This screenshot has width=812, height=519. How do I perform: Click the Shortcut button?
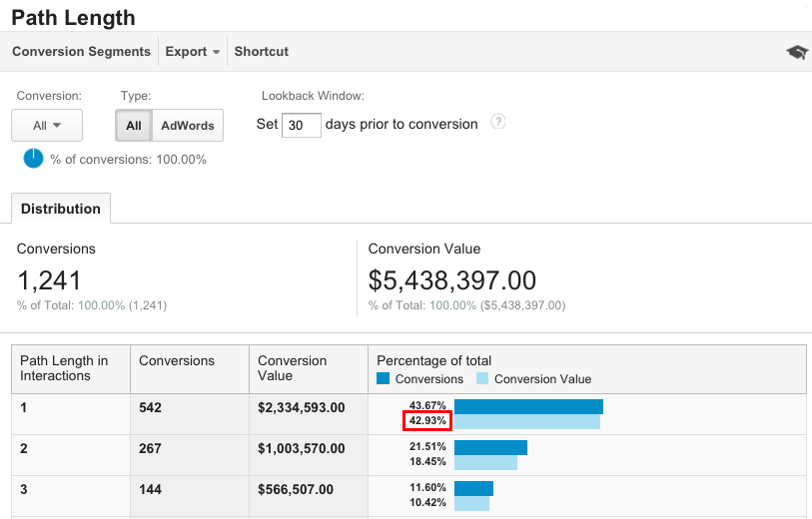pyautogui.click(x=261, y=52)
